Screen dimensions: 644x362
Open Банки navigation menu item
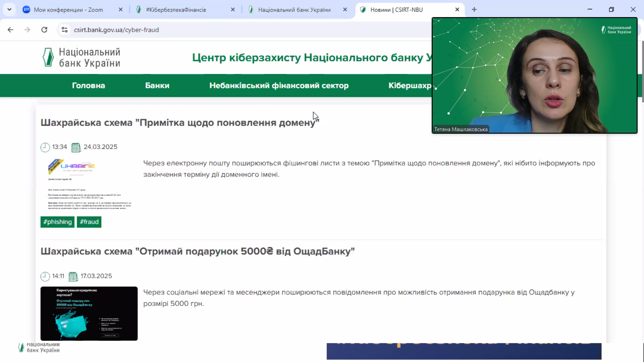click(157, 85)
